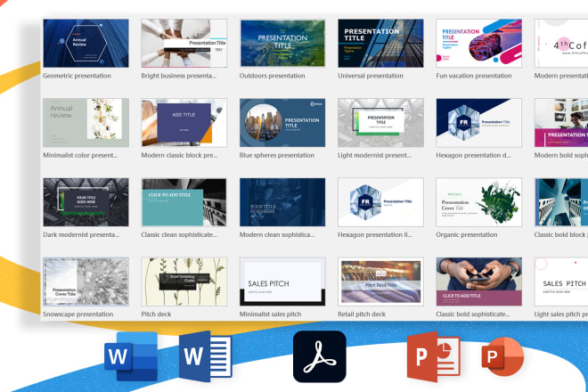This screenshot has width=588, height=392.
Task: Click the classic PowerPoint slide icon
Action: pyautogui.click(x=434, y=356)
